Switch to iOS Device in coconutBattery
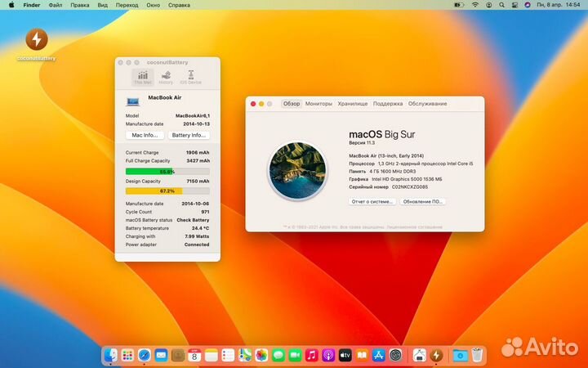588x368 pixels. pyautogui.click(x=190, y=77)
